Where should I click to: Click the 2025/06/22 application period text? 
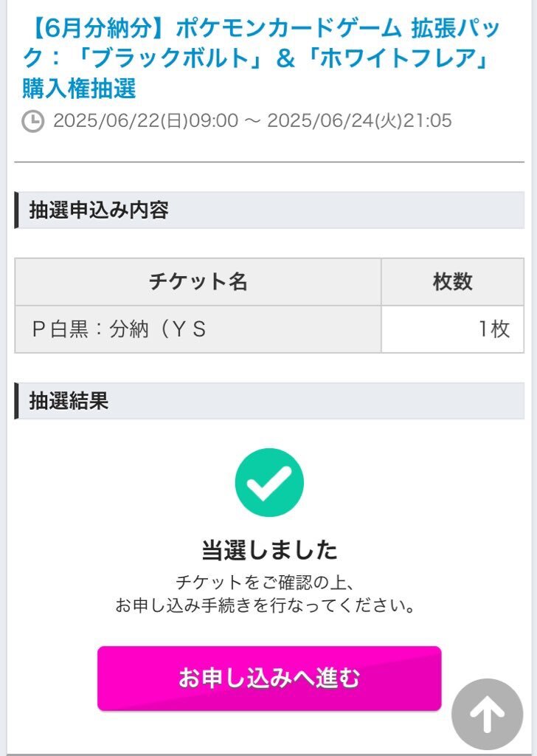tap(252, 120)
